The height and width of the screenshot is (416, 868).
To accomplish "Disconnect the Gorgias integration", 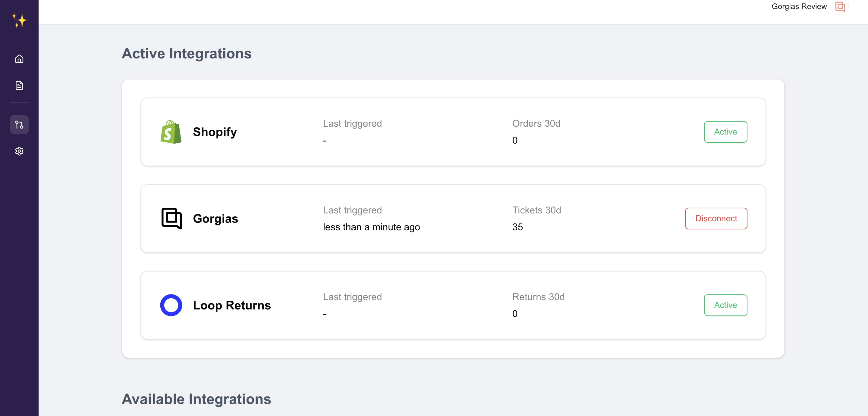I will coord(716,219).
